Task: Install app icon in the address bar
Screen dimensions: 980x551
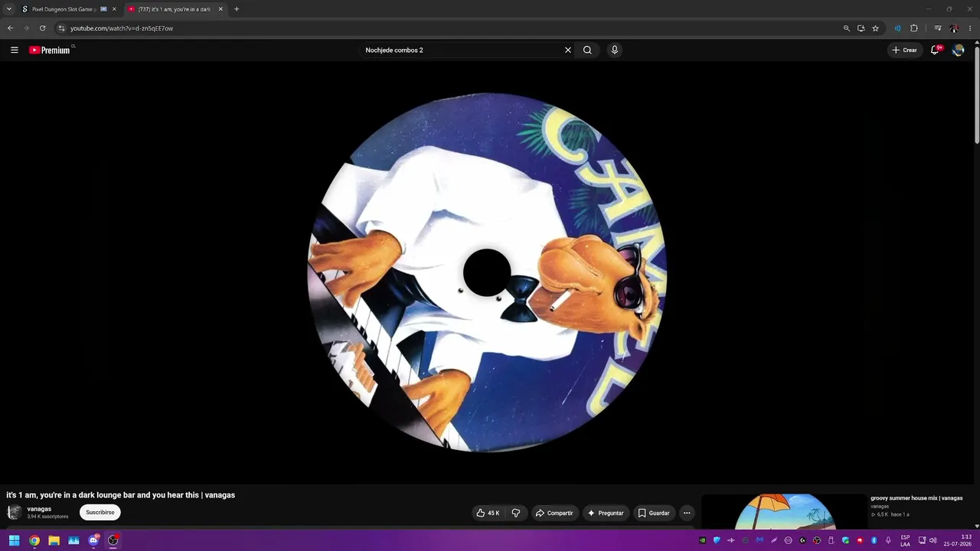Action: tap(861, 28)
